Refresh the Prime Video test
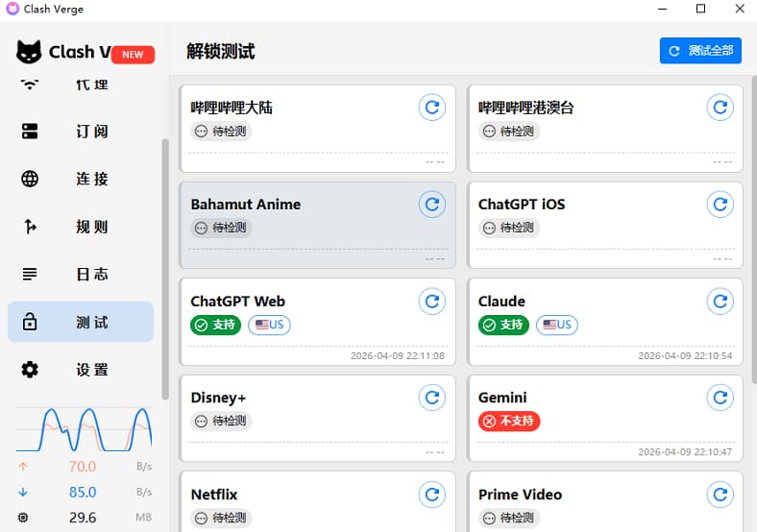This screenshot has height=532, width=757. [720, 494]
